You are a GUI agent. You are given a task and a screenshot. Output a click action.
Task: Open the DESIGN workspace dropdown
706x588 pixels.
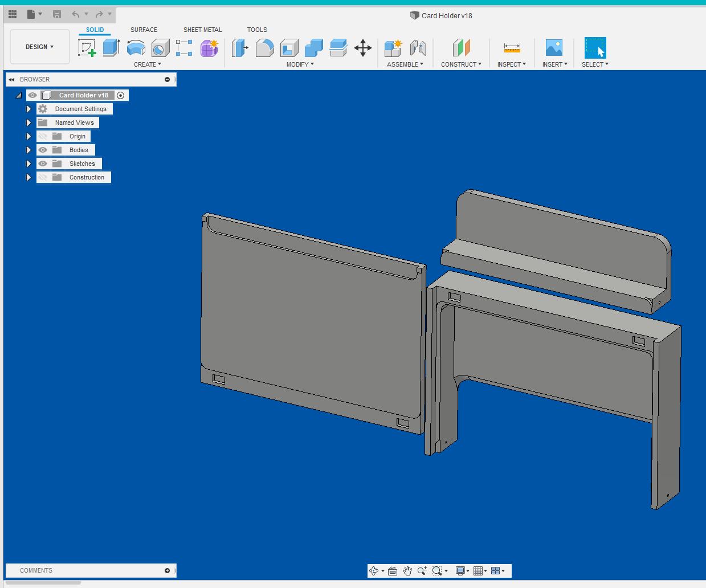[39, 47]
